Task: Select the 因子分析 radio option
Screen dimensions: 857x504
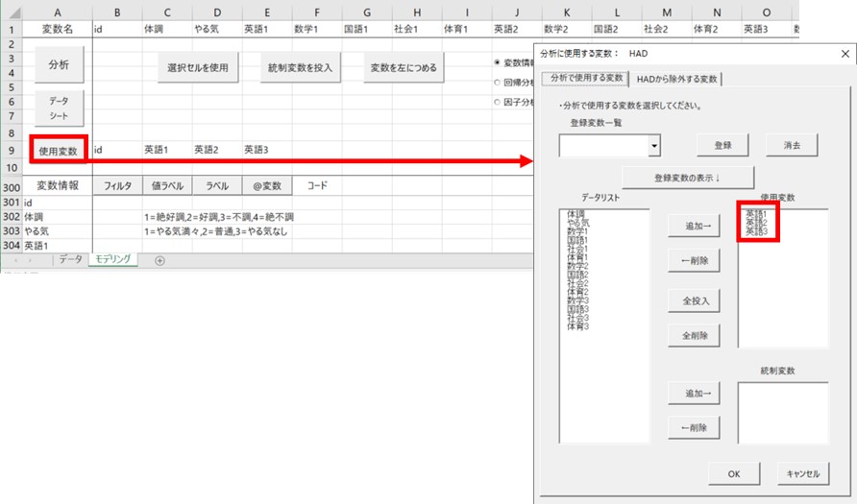Action: point(497,102)
